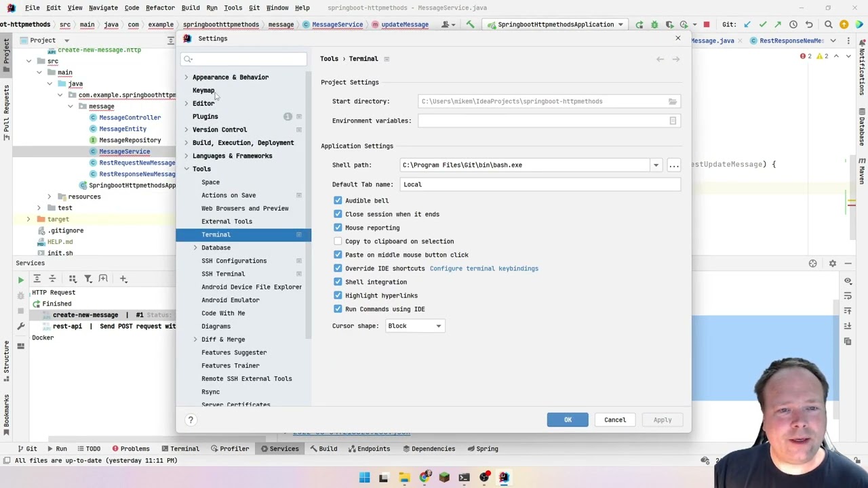Click the Git Push arrow icon
The width and height of the screenshot is (868, 488).
tap(778, 24)
